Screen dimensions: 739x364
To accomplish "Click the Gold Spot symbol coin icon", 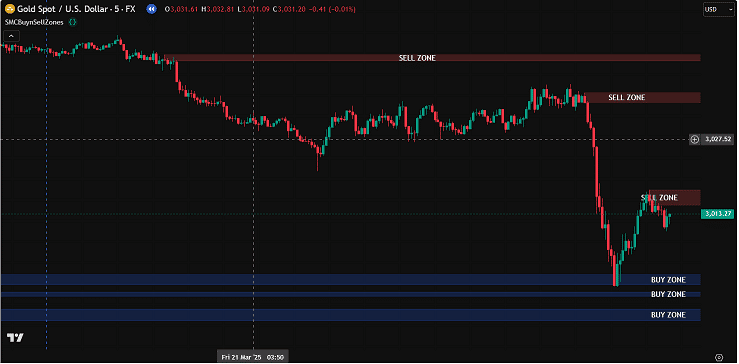I will click(x=9, y=8).
